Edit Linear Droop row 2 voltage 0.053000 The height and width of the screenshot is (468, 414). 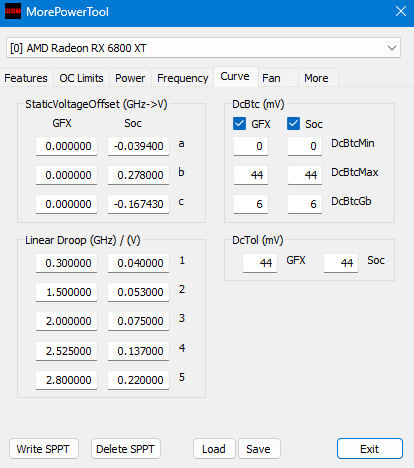(138, 292)
